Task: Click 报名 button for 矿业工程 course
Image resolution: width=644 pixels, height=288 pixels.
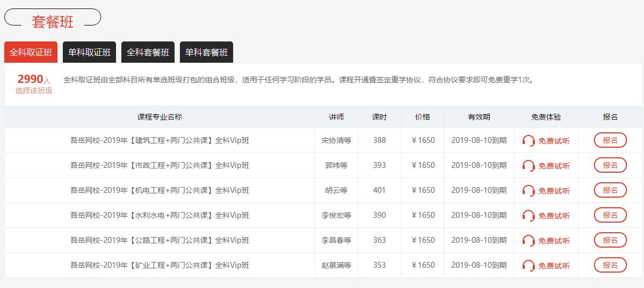Action: [610, 265]
